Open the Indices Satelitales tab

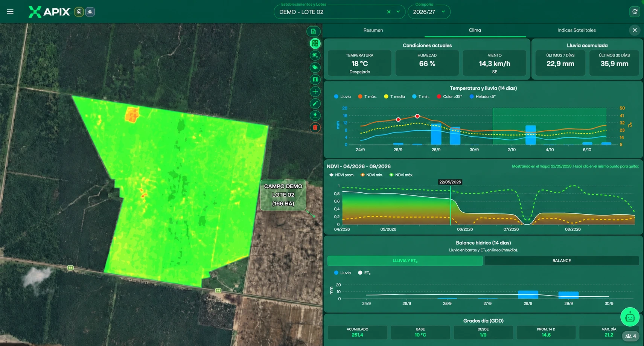577,30
